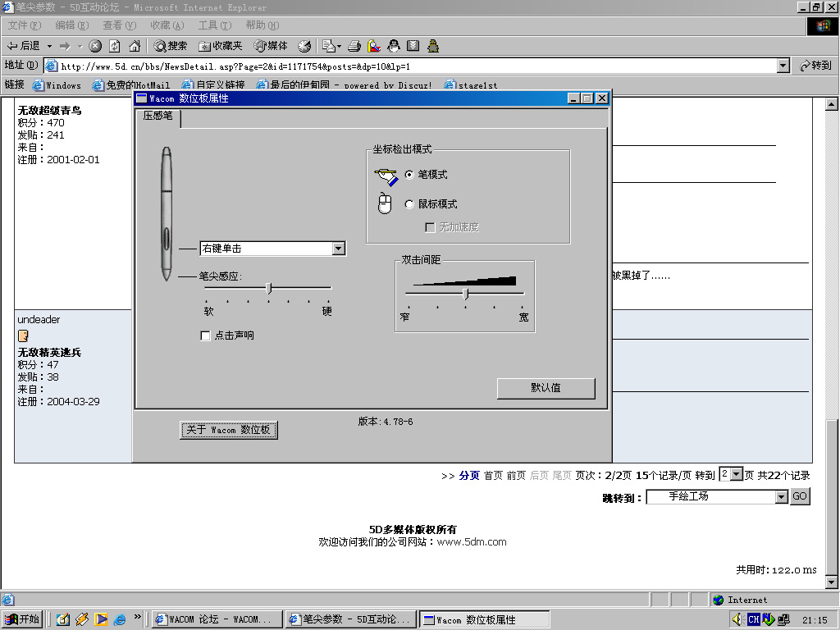The image size is (840, 630).
Task: Expand the Mail button dropdown arrow
Action: click(x=339, y=46)
